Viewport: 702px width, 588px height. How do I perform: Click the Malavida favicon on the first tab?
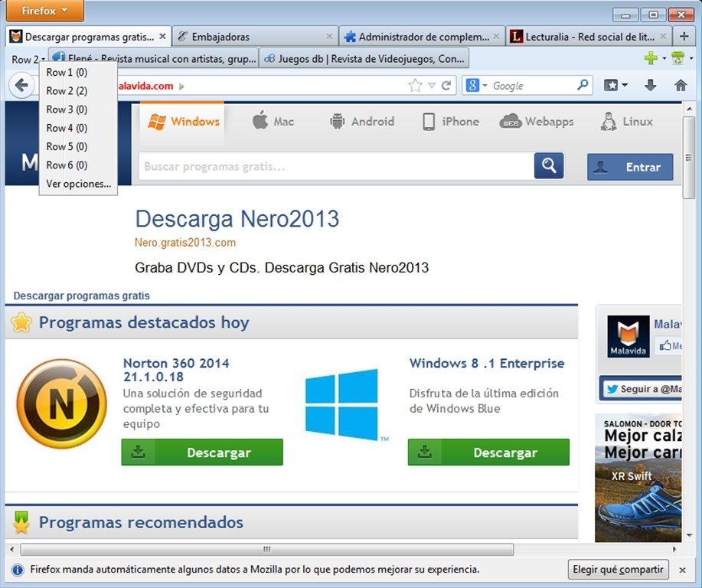16,36
